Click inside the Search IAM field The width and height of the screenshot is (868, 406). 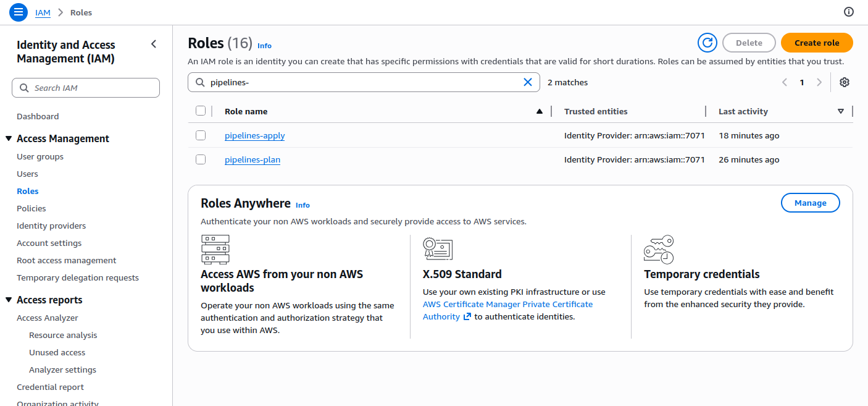click(x=86, y=87)
